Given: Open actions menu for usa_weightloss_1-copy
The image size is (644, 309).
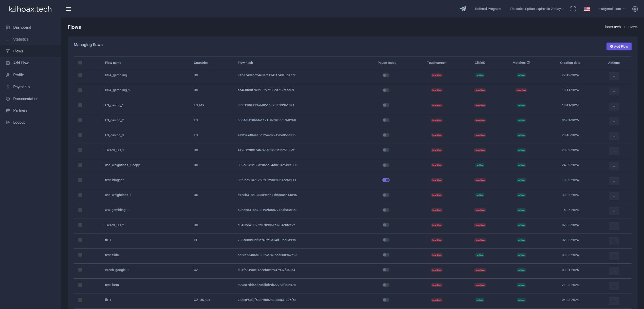Looking at the screenshot, I should point(614,166).
